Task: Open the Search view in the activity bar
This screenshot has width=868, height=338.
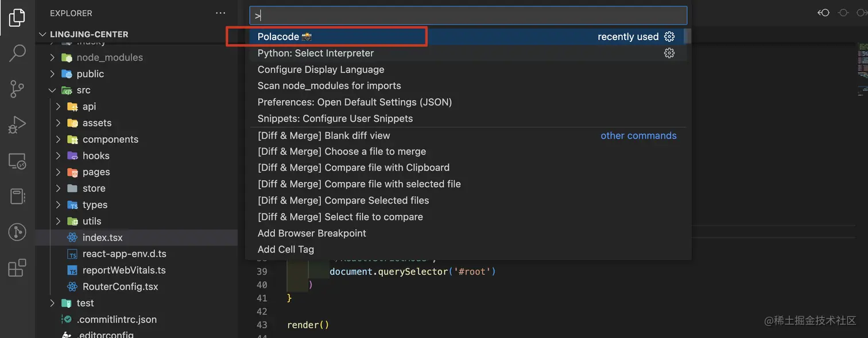Action: click(x=17, y=53)
